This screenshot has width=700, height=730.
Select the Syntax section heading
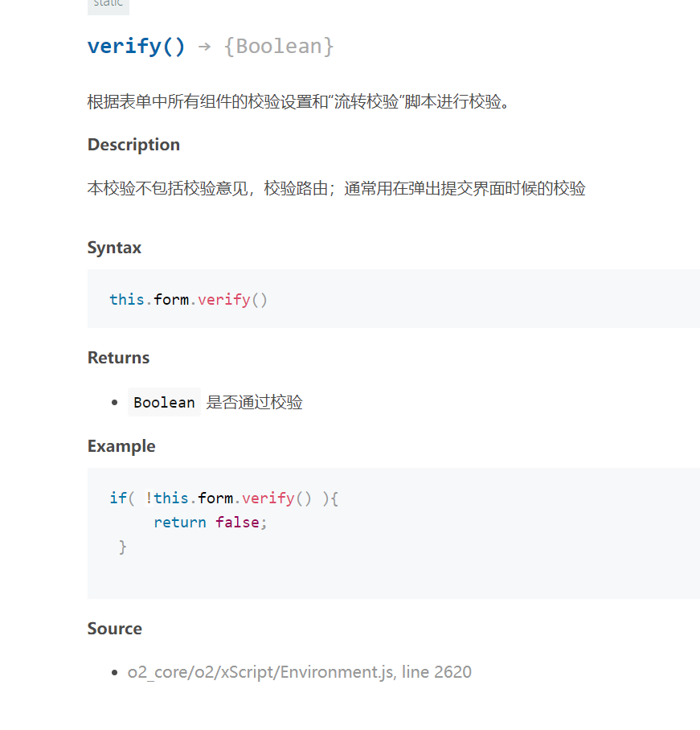pos(114,248)
